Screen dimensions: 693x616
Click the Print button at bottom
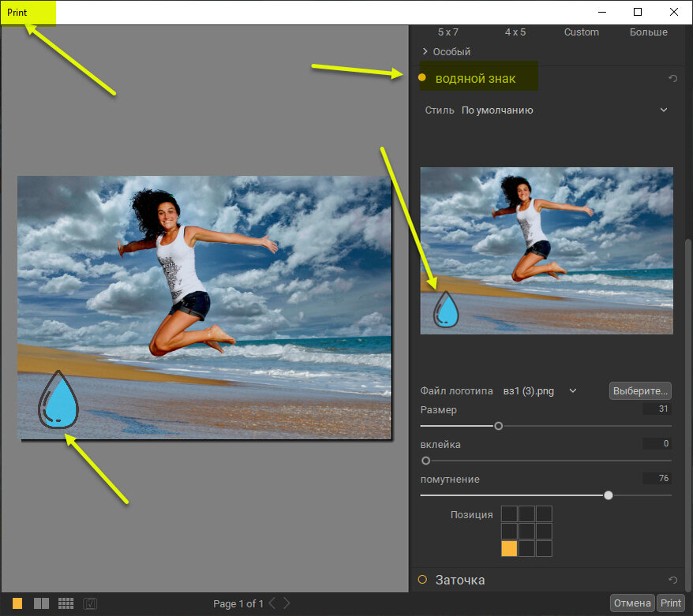coord(670,603)
